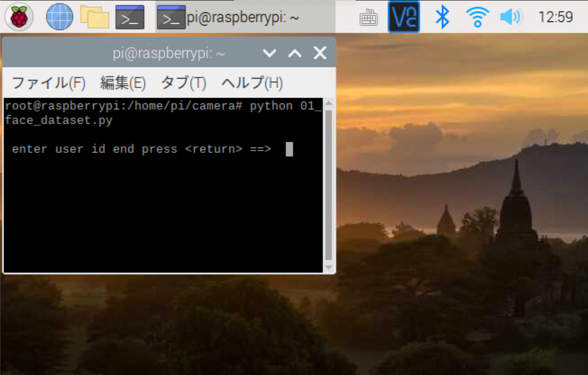This screenshot has width=588, height=375.
Task: Toggle the Wi-Fi connection state
Action: pyautogui.click(x=478, y=17)
